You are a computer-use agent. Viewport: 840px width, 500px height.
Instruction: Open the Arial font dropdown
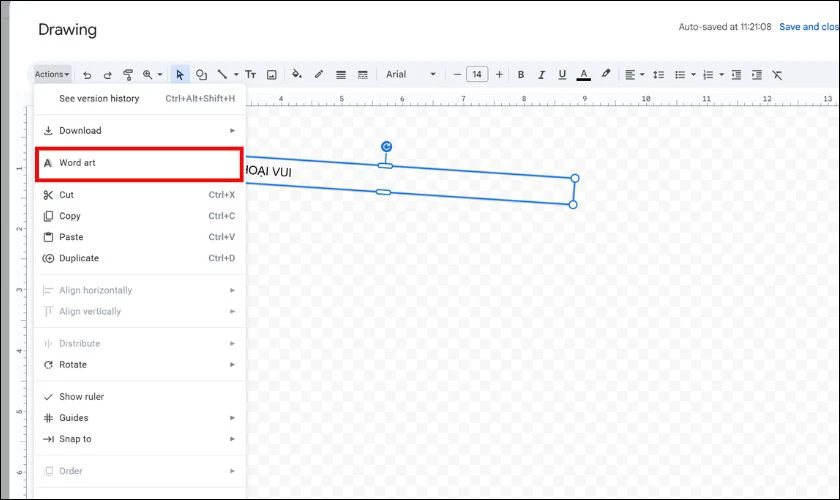[410, 74]
